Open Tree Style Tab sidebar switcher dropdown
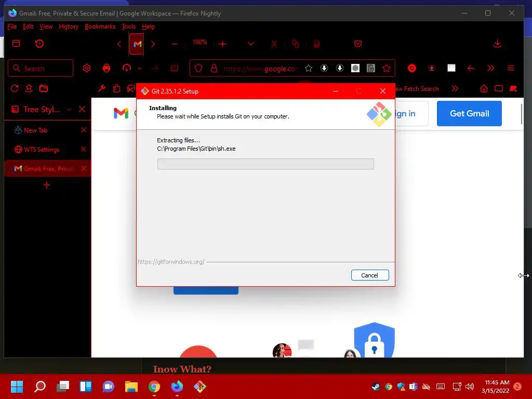The height and width of the screenshot is (399, 532). (x=69, y=109)
